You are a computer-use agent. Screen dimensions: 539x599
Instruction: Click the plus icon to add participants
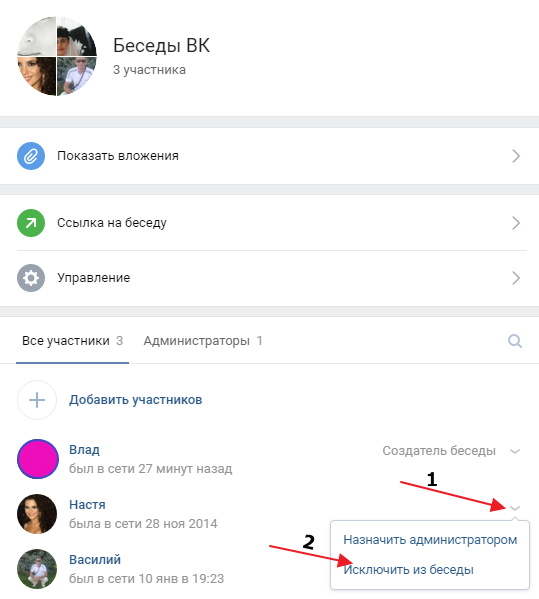pyautogui.click(x=37, y=400)
